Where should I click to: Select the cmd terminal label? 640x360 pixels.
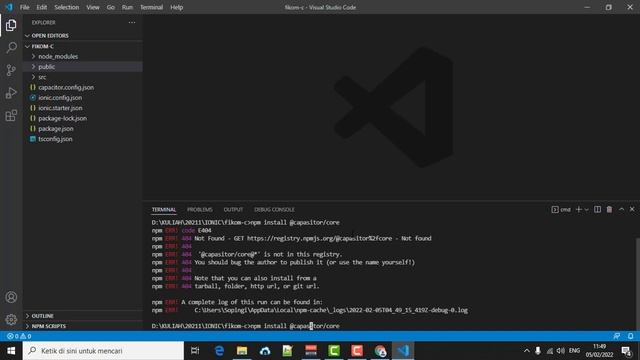point(561,209)
